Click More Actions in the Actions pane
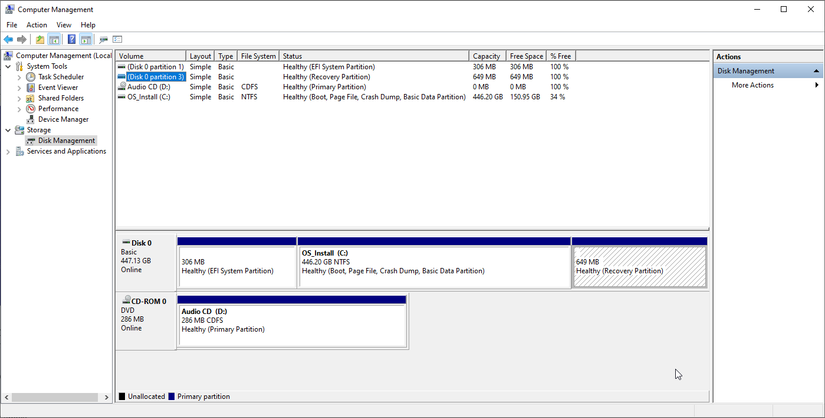The width and height of the screenshot is (825, 418). pos(752,85)
